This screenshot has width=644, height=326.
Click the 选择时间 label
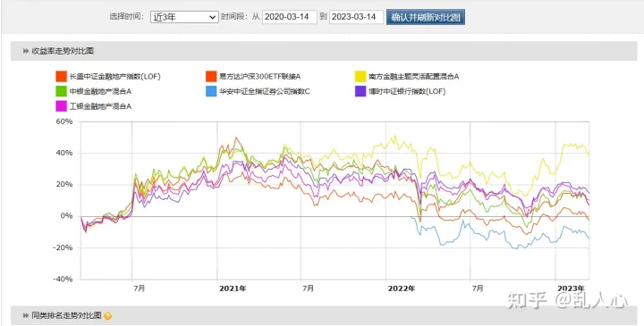coord(126,17)
